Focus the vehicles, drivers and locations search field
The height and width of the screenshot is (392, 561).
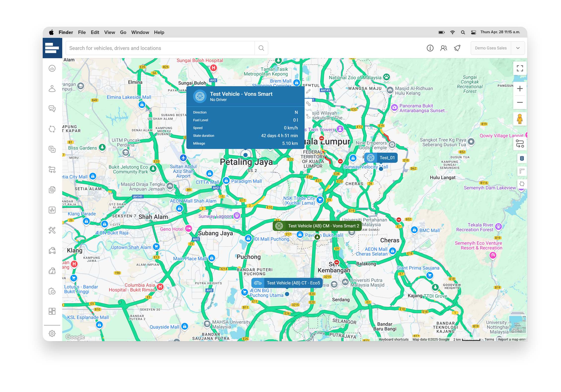(160, 48)
